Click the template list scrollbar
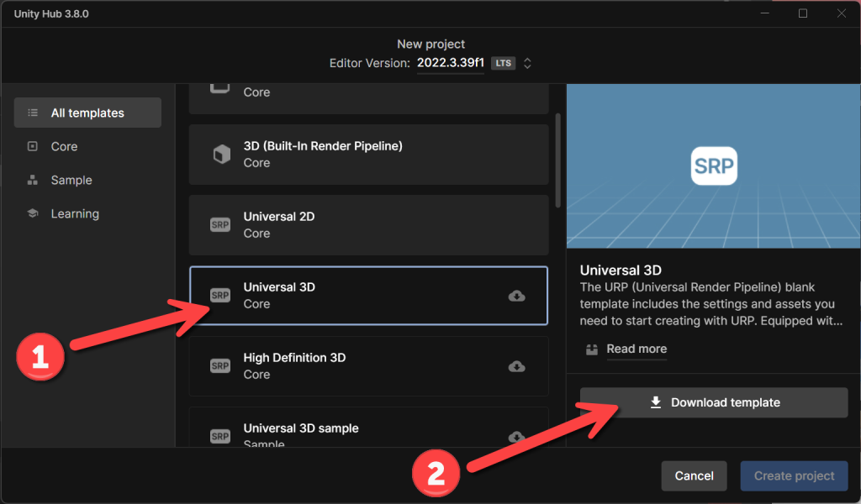Viewport: 861px width, 504px height. 558,160
